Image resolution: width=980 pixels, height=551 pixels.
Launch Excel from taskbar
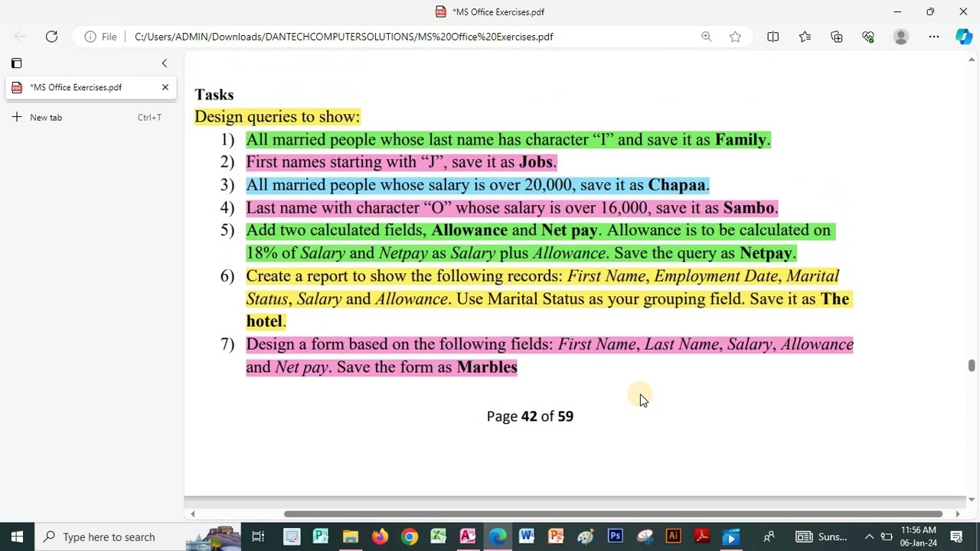[439, 537]
